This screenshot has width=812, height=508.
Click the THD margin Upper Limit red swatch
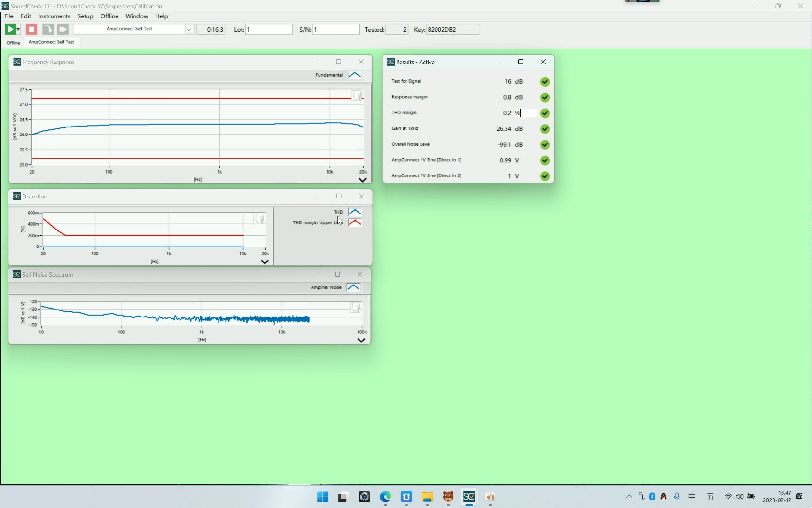pyautogui.click(x=355, y=222)
